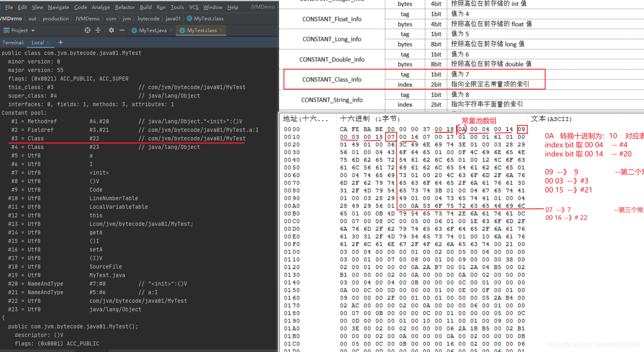Open the Window menu

[213, 7]
